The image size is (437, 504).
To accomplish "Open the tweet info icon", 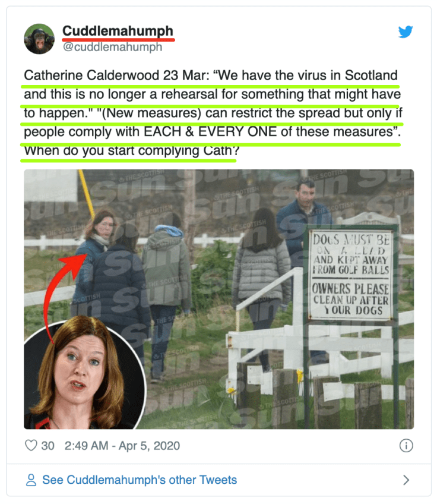I will pyautogui.click(x=406, y=446).
